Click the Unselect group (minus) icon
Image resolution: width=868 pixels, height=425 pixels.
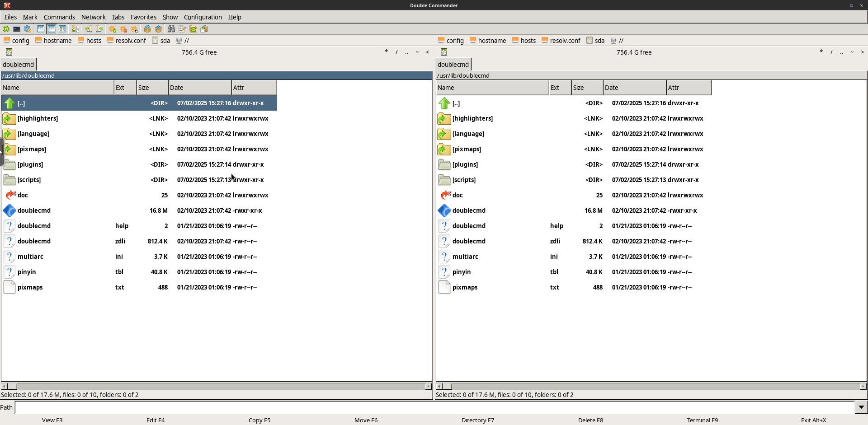pos(123,29)
